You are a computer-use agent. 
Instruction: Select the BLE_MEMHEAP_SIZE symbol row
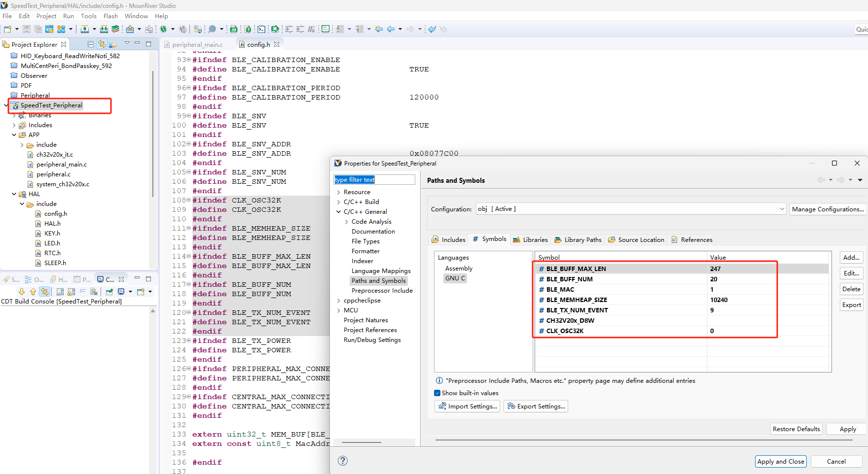click(681, 300)
